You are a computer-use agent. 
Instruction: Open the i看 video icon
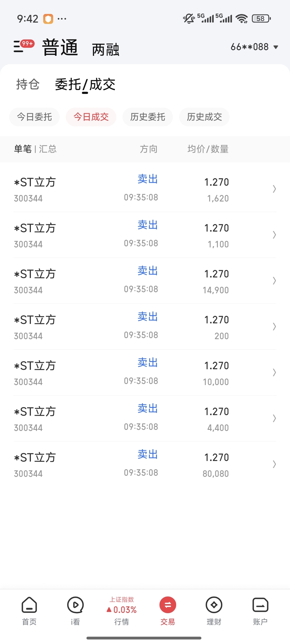click(x=75, y=610)
